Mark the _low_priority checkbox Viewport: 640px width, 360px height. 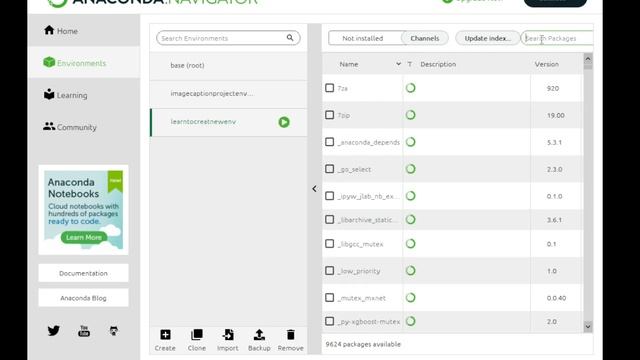tap(329, 271)
